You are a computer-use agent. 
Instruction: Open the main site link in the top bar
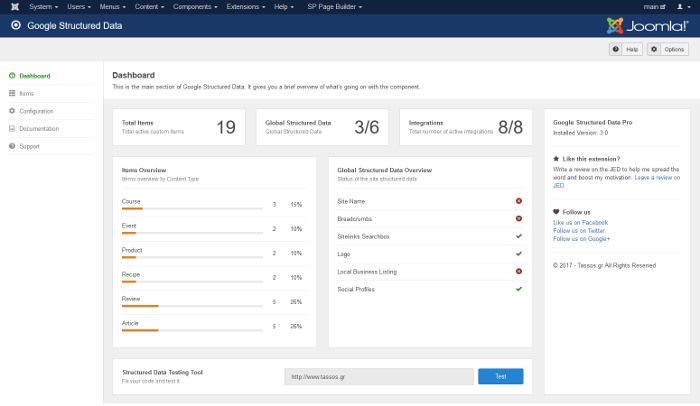[x=654, y=7]
